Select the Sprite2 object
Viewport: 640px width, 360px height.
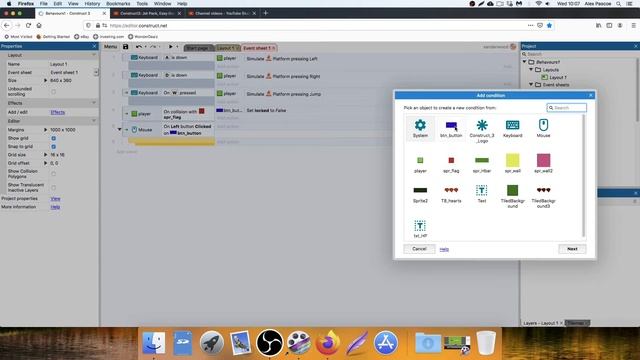(x=420, y=195)
